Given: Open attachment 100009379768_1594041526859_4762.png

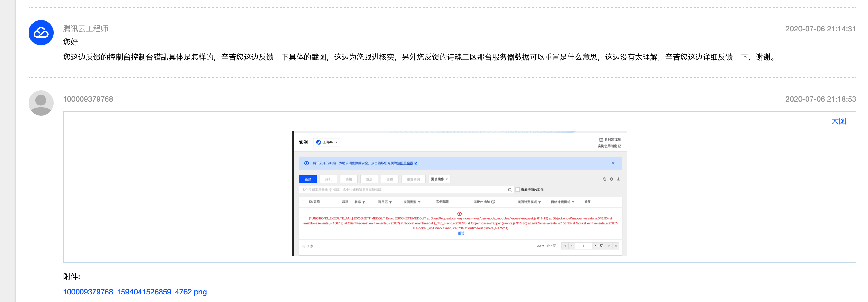Looking at the screenshot, I should 135,292.
